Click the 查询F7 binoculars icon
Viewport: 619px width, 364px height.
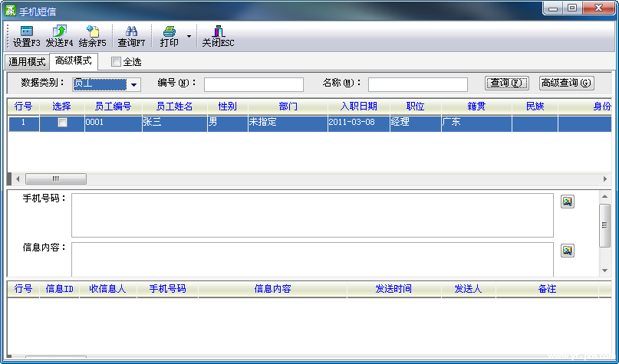pyautogui.click(x=131, y=31)
